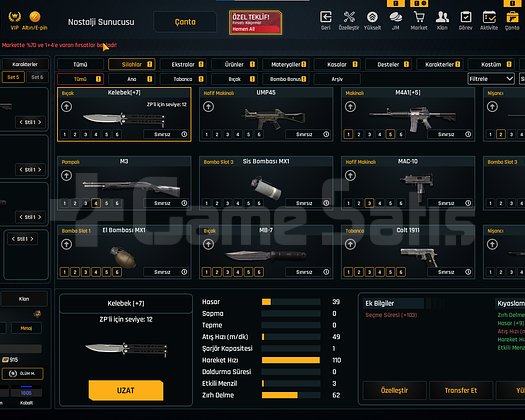525x420 pixels.
Task: Toggle slot 4 on the M3 card
Action: tap(96, 203)
